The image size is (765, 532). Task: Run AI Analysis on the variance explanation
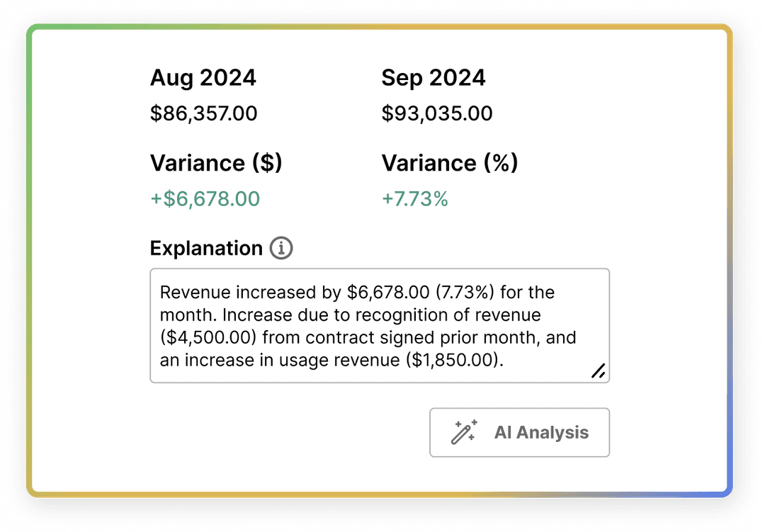520,432
